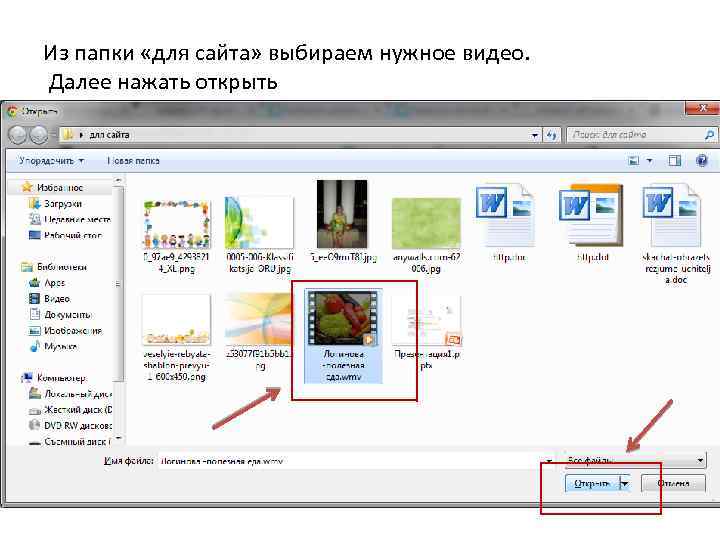The image size is (720, 540).
Task: Toggle the preview pane icon
Action: (x=674, y=160)
